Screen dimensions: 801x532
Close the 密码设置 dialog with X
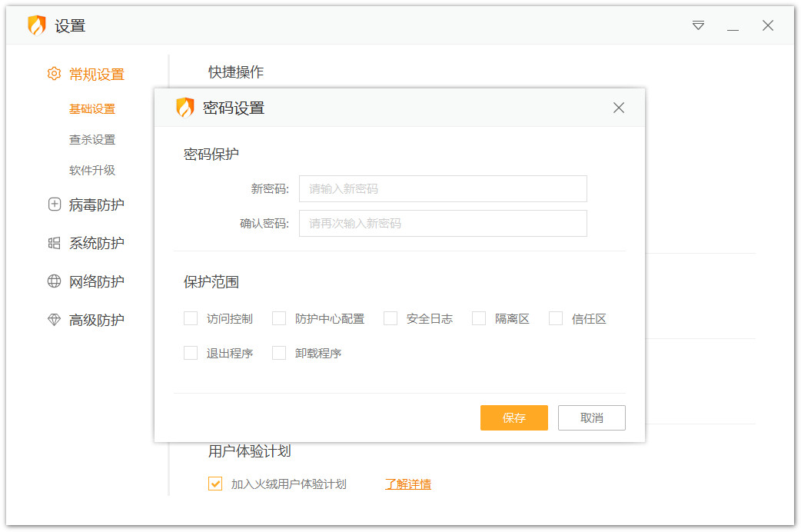point(619,108)
